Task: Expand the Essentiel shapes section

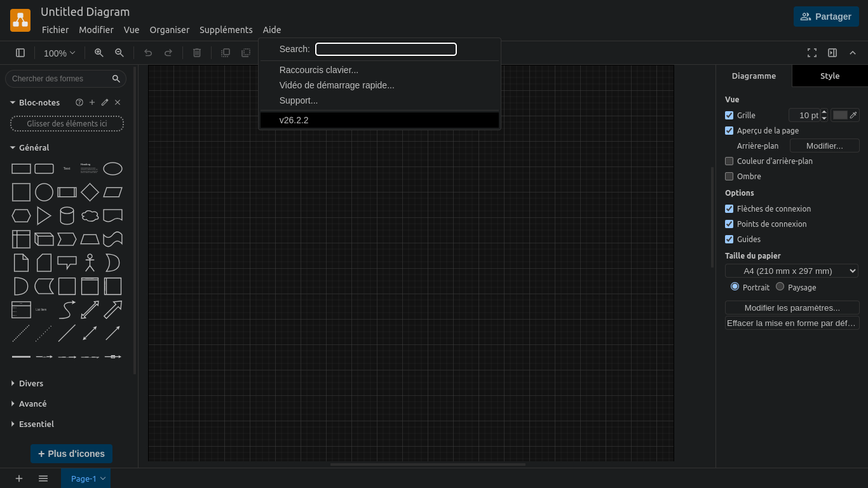Action: click(x=13, y=424)
